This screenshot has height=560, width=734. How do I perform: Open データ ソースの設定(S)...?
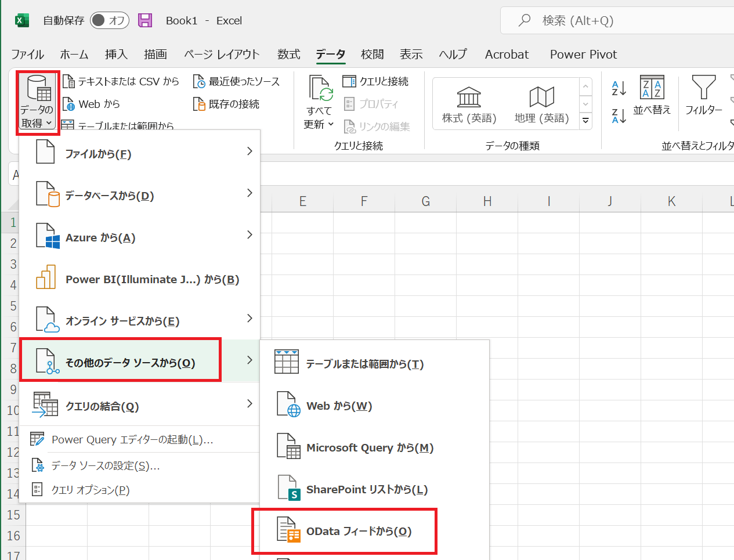click(x=140, y=465)
